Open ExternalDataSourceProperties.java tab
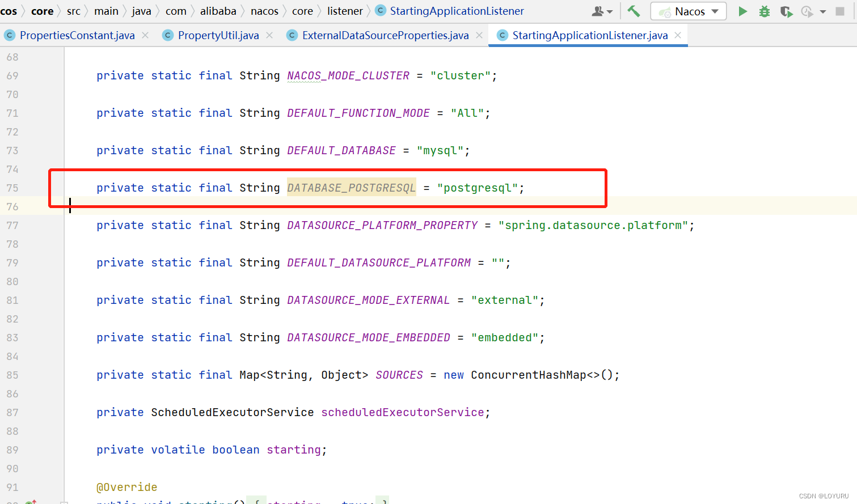Image resolution: width=857 pixels, height=504 pixels. 385,35
